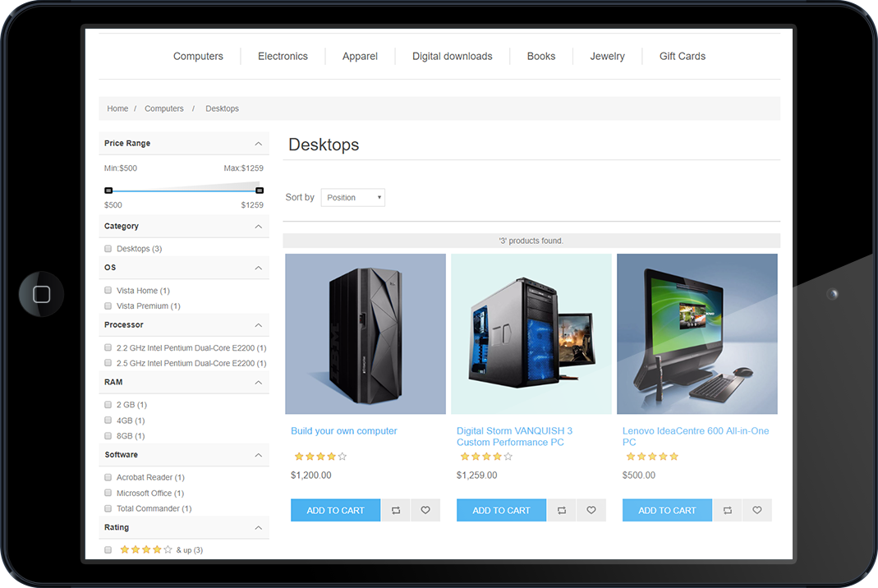Image resolution: width=878 pixels, height=588 pixels.
Task: Open the Apparel menu
Action: (360, 56)
